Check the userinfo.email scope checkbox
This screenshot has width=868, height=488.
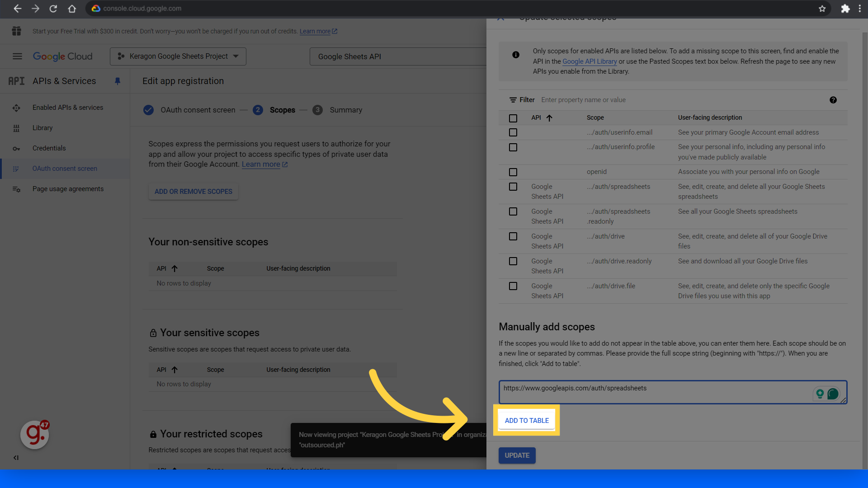[513, 132]
